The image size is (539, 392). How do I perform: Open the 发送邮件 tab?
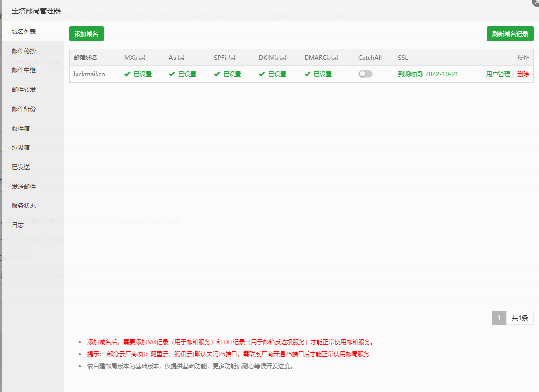tap(33, 187)
